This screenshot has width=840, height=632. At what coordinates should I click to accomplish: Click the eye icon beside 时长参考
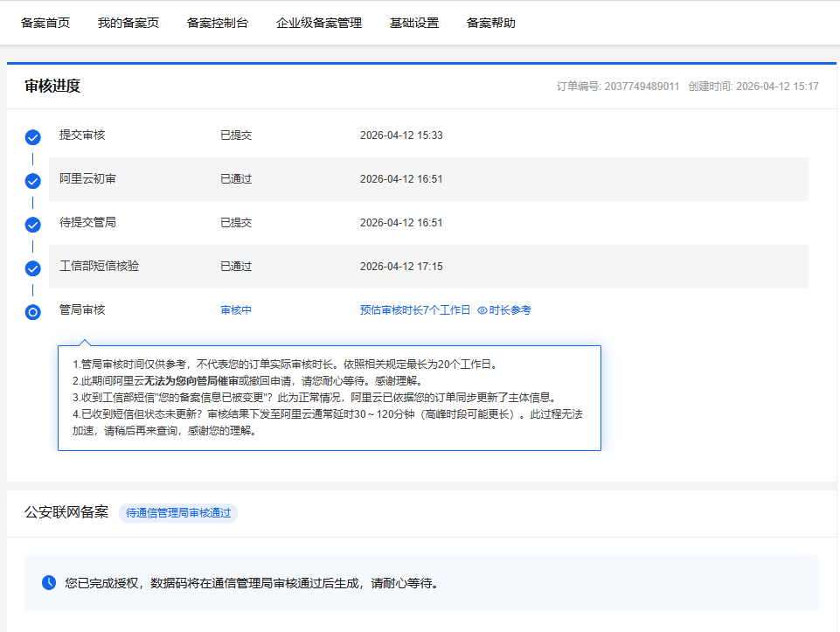pyautogui.click(x=482, y=310)
